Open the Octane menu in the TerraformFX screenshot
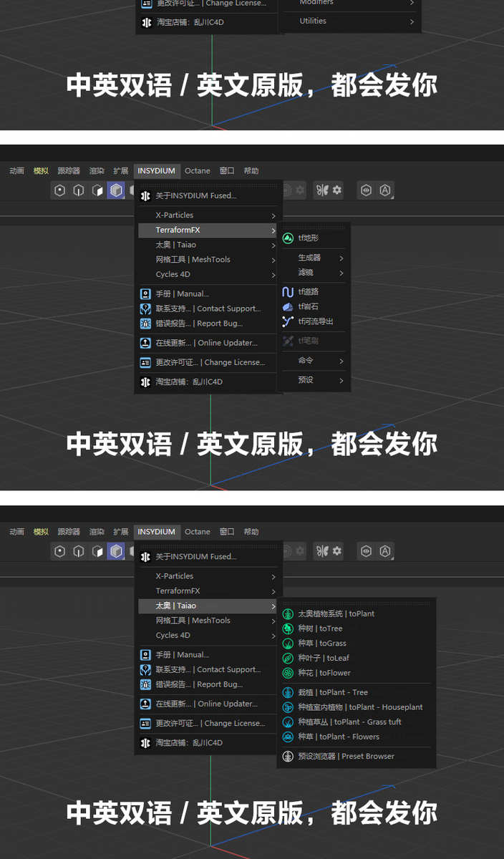This screenshot has height=859, width=504. click(x=198, y=171)
